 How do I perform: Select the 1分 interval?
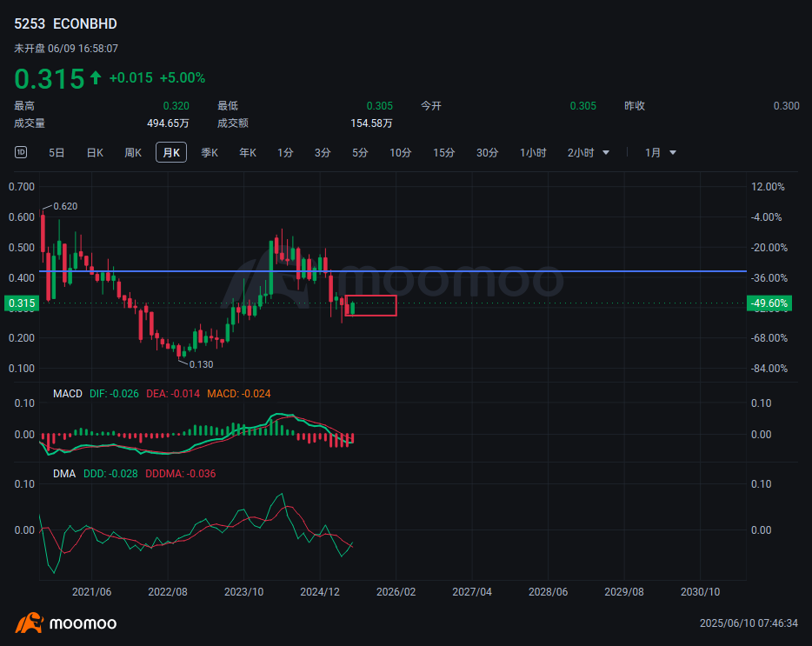pyautogui.click(x=285, y=153)
